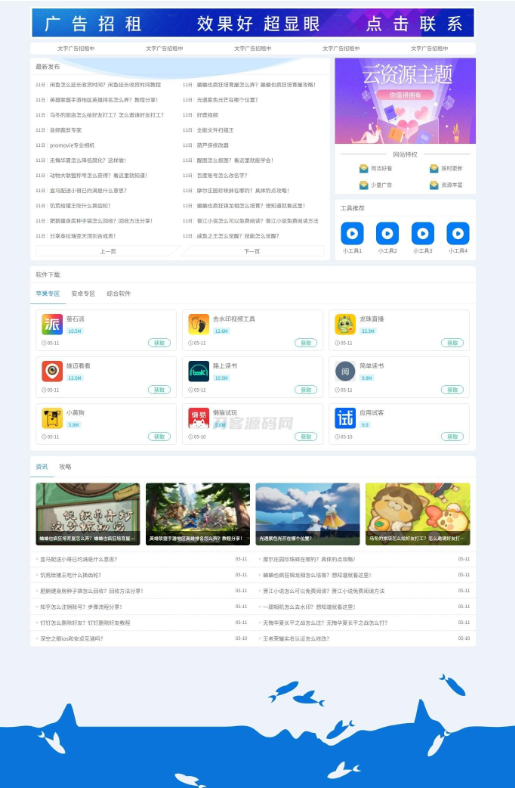Click the 懒猫试玩 red cat icon

pos(198,418)
